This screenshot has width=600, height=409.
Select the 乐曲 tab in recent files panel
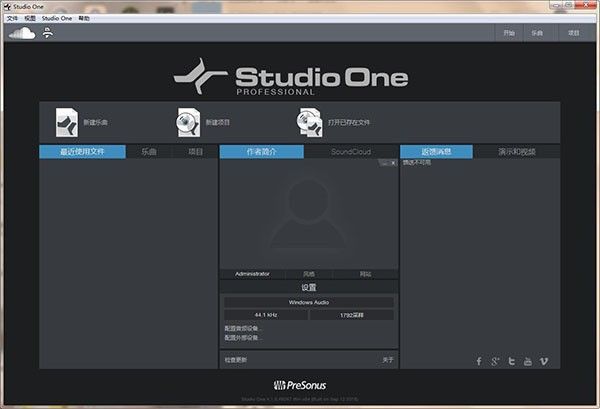click(149, 152)
